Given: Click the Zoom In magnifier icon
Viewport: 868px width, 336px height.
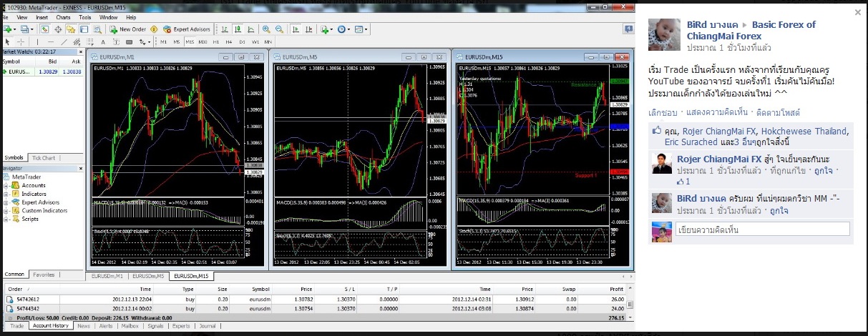Looking at the screenshot, I should point(266,29).
